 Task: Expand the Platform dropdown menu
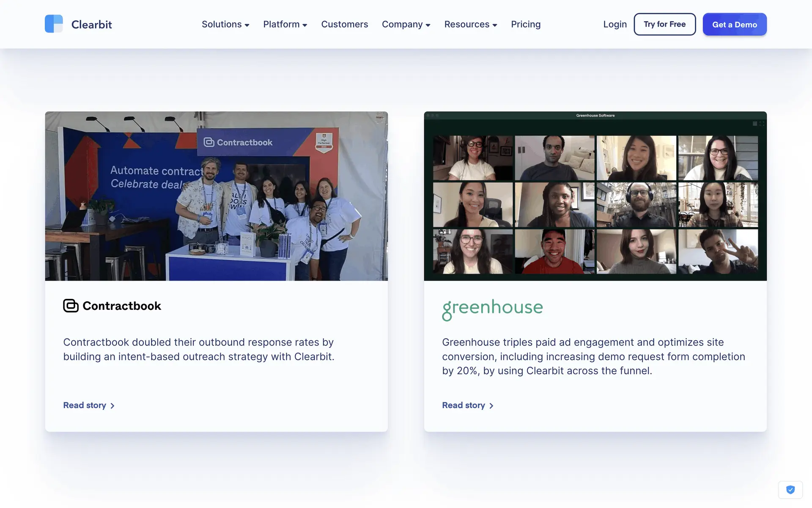coord(285,25)
